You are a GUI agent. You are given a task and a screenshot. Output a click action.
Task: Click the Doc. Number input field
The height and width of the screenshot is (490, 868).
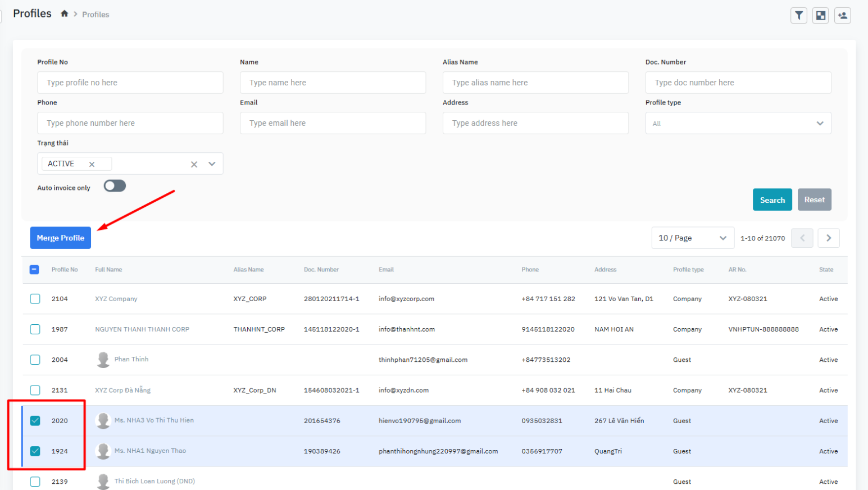point(738,83)
